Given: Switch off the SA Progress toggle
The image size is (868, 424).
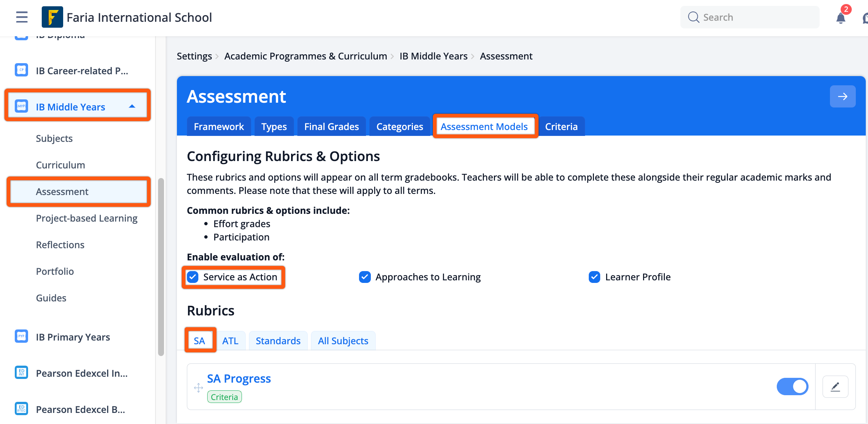Looking at the screenshot, I should [792, 387].
